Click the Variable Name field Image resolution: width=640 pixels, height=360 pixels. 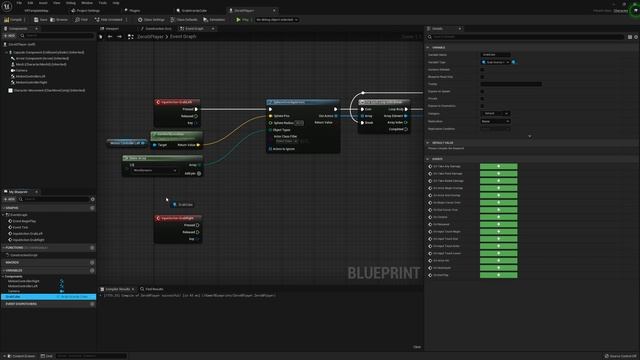[496, 55]
